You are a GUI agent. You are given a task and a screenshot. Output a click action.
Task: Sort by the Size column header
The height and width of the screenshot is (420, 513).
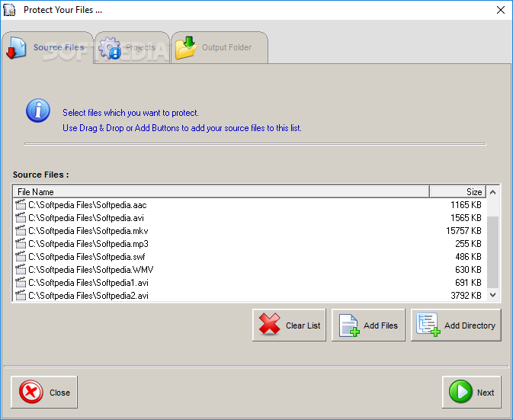pyautogui.click(x=457, y=191)
